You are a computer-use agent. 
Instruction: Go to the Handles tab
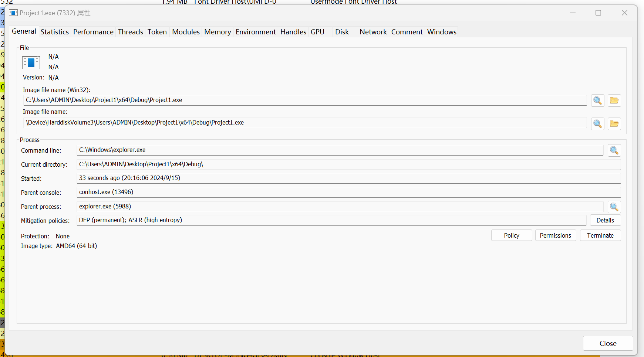click(293, 32)
